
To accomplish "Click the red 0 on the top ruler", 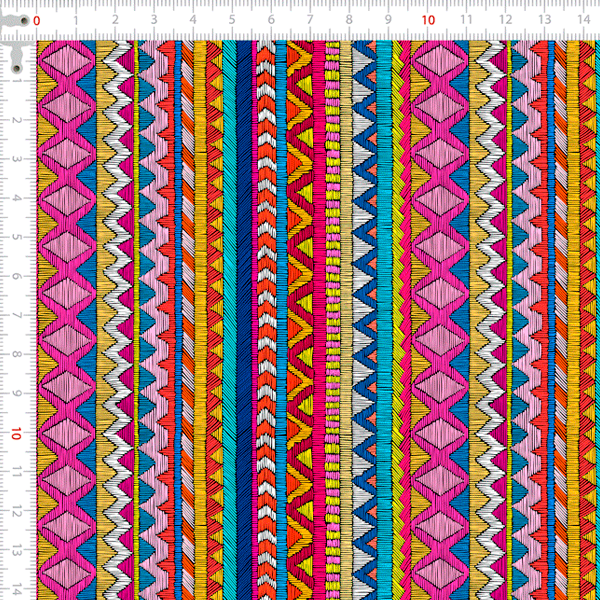I will pyautogui.click(x=37, y=20).
